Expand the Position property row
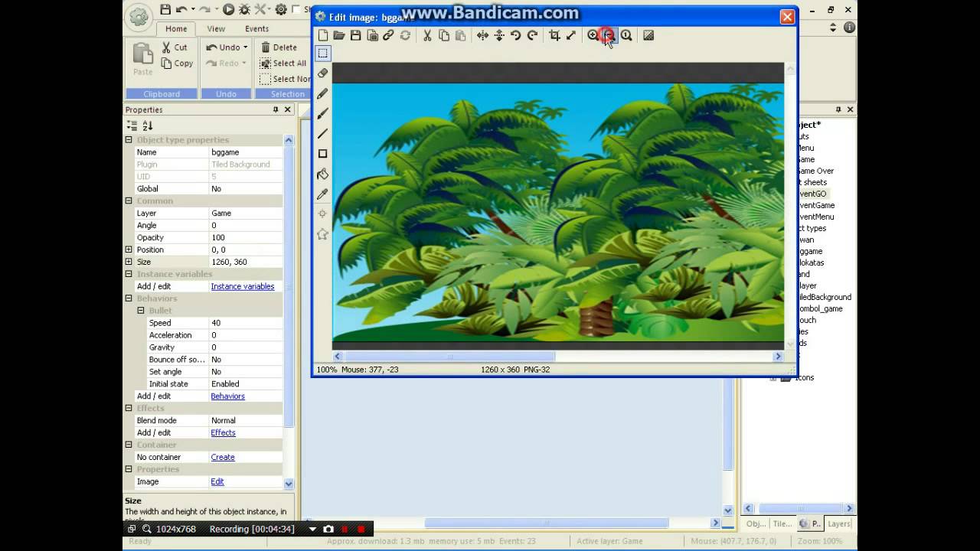 (129, 249)
